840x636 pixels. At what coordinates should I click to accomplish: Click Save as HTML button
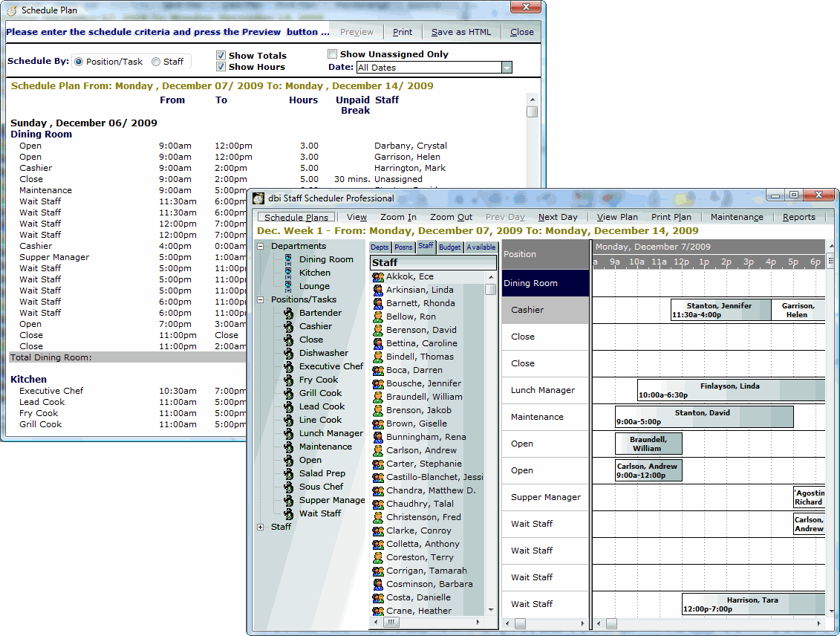(461, 32)
